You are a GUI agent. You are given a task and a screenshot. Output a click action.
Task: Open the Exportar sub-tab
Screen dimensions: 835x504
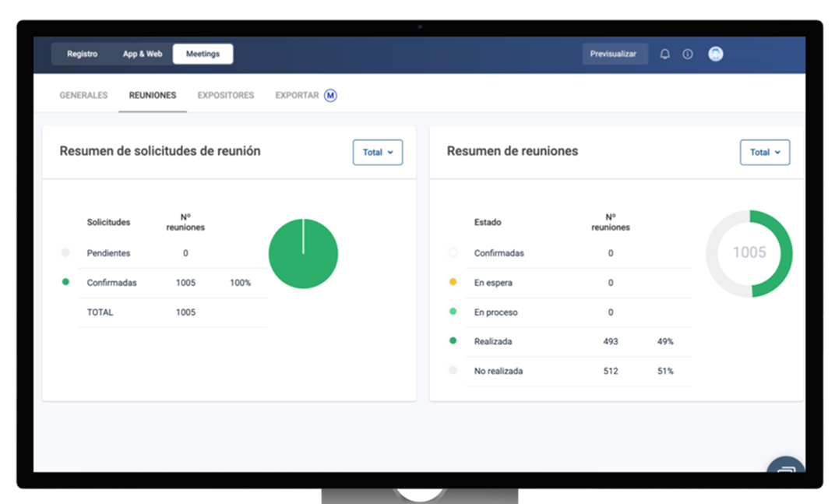(x=297, y=95)
